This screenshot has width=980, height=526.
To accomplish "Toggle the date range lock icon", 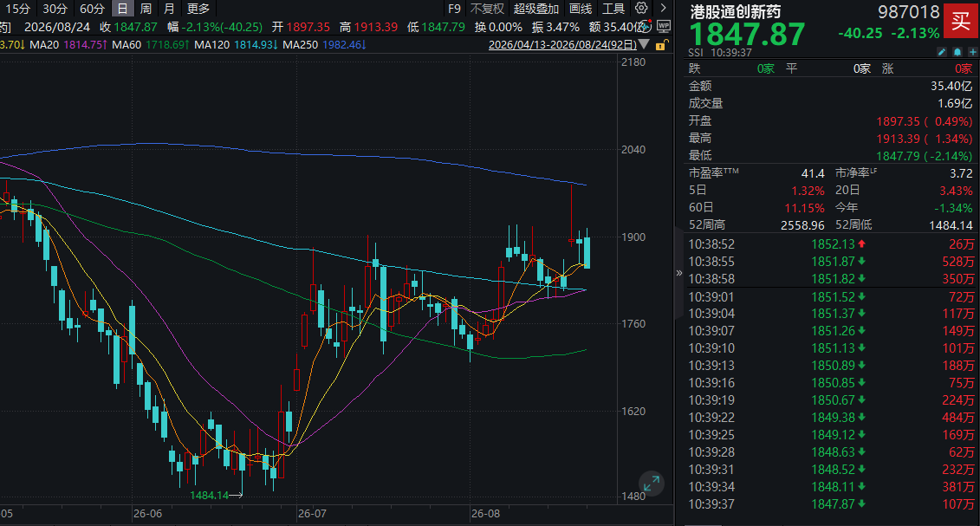I will click(663, 45).
